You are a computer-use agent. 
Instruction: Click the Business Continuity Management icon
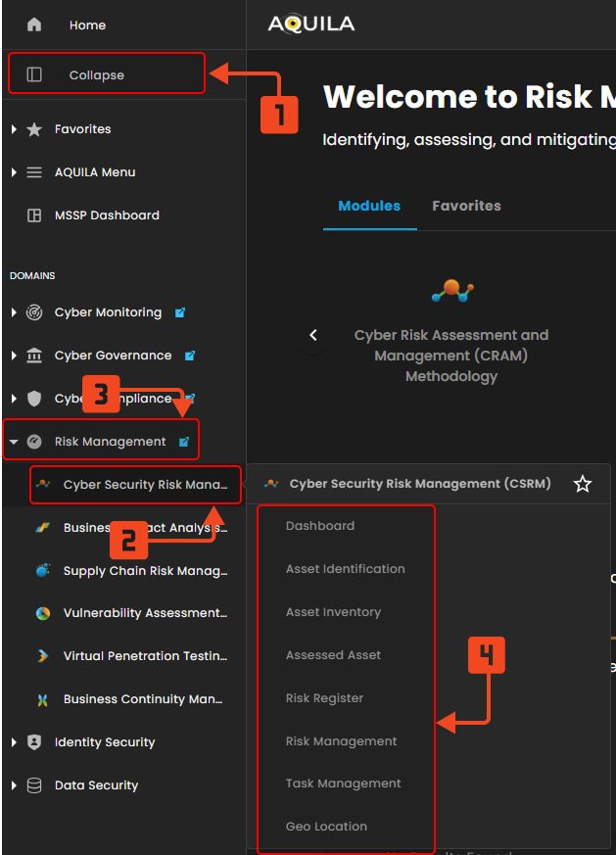tap(43, 699)
